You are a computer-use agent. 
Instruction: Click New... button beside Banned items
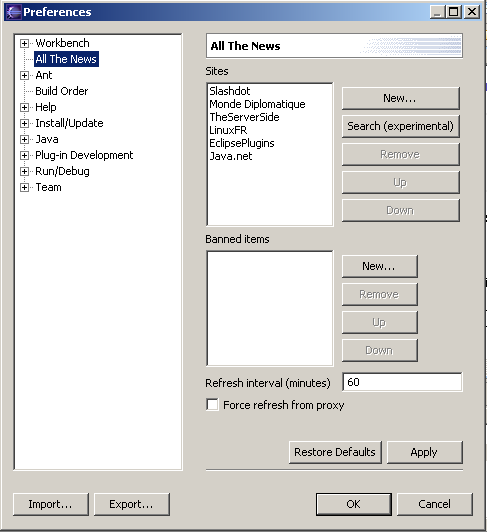(x=380, y=266)
